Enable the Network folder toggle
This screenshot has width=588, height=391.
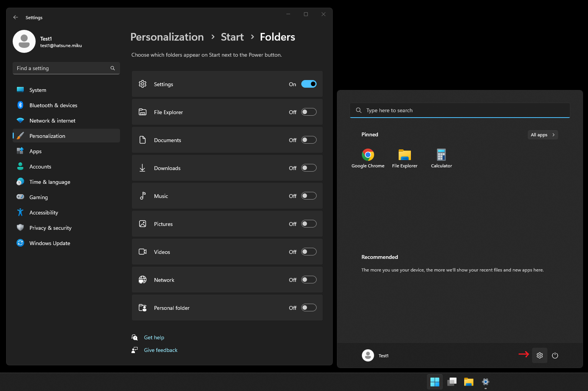[x=309, y=280]
